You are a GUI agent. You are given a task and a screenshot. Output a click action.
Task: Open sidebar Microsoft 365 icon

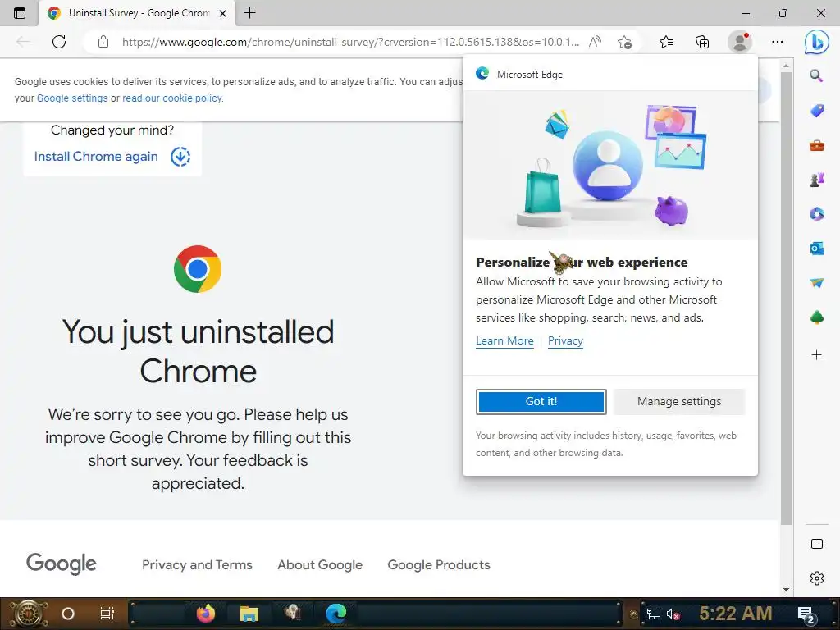(x=816, y=214)
